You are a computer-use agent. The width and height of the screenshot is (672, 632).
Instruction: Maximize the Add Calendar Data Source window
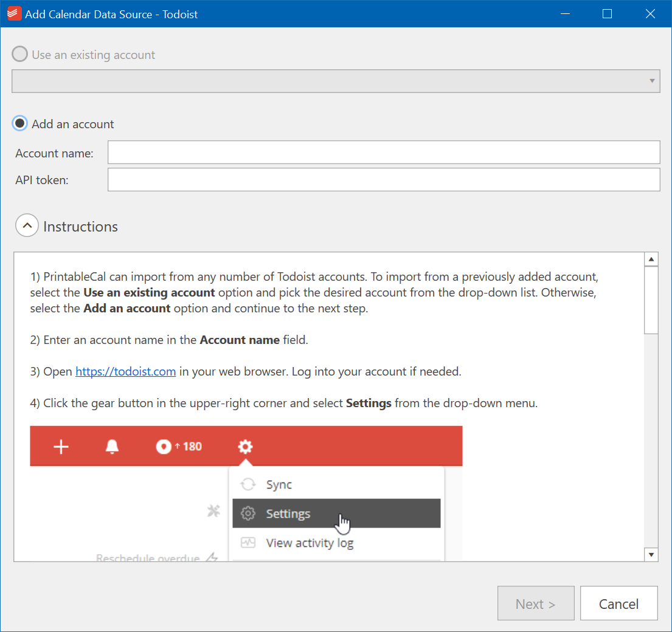pos(607,14)
